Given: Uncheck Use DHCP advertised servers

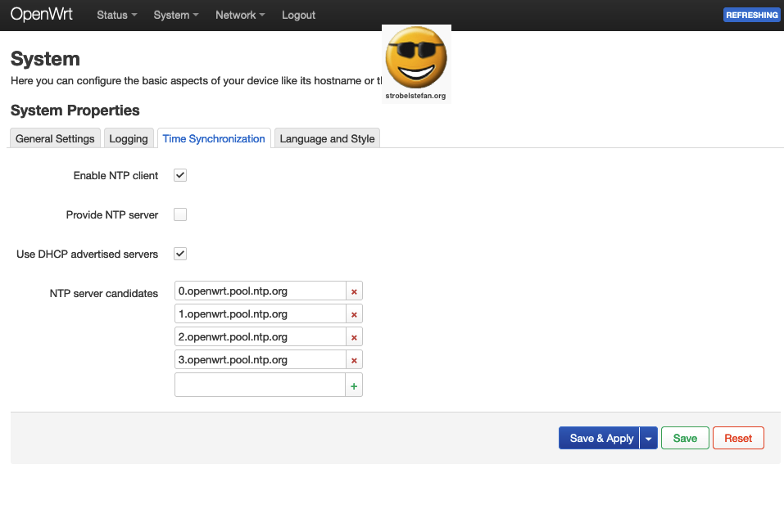Looking at the screenshot, I should (180, 254).
